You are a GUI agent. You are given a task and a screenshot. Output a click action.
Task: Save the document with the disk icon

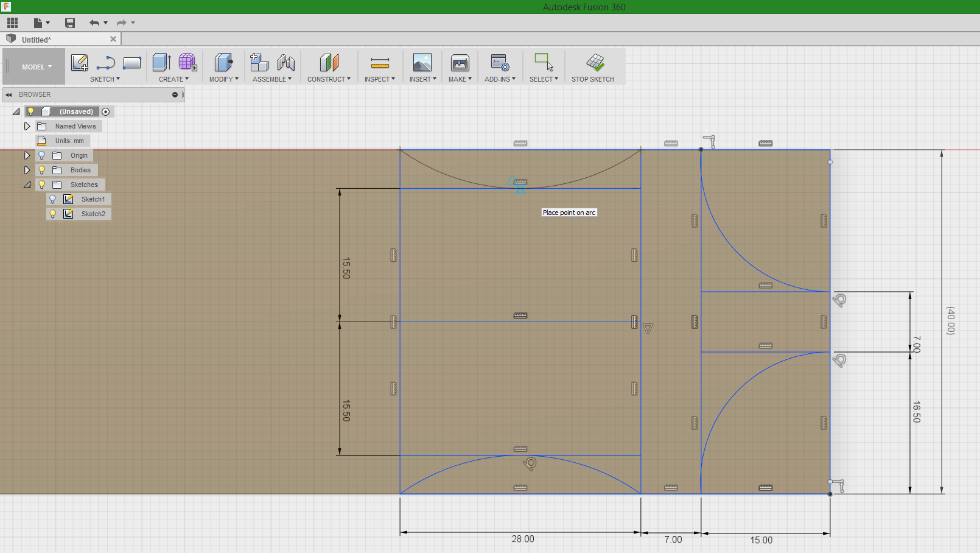pos(70,23)
